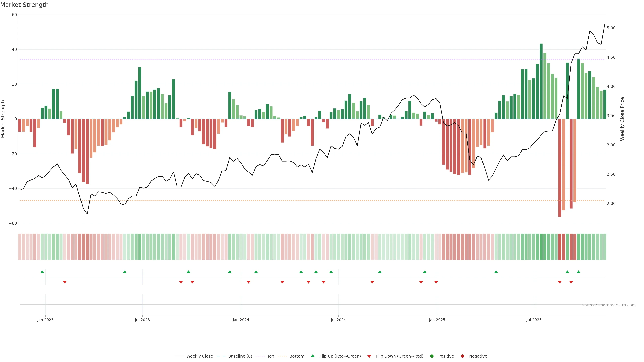
Task: Click the darkest green heatmap strip cell
Action: (x=541, y=247)
